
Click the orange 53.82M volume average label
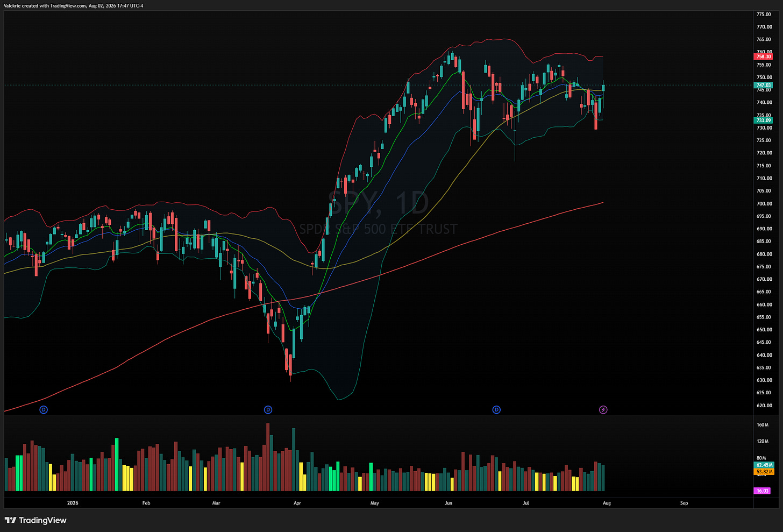pos(764,472)
